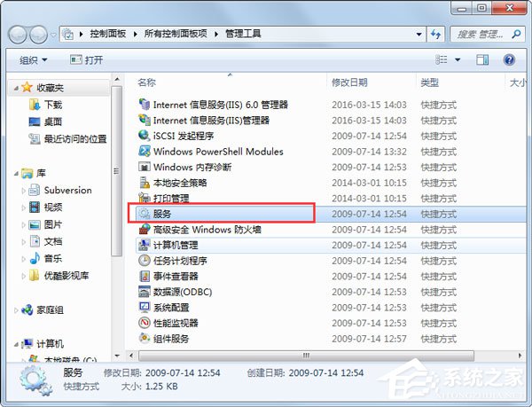Open the 优酷影视库 library
This screenshot has width=532, height=407.
click(x=59, y=276)
